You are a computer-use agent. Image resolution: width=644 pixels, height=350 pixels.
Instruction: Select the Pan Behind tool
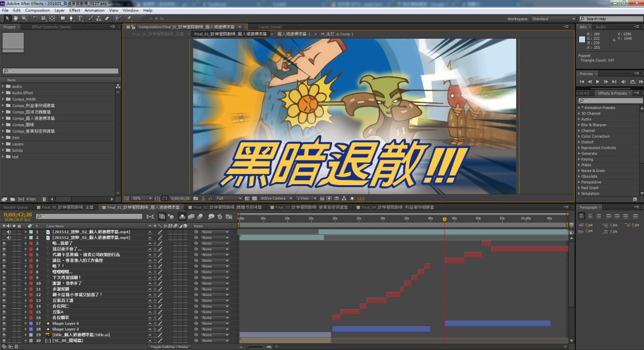point(52,18)
